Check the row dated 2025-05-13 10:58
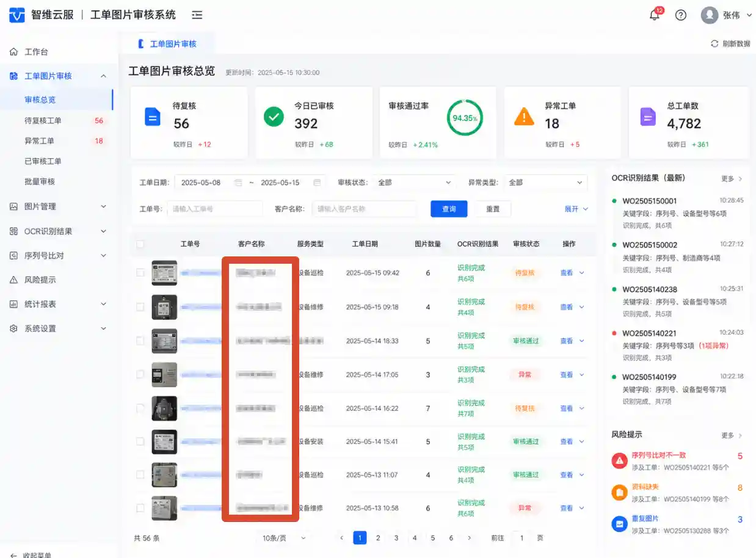The width and height of the screenshot is (756, 558). 140,508
